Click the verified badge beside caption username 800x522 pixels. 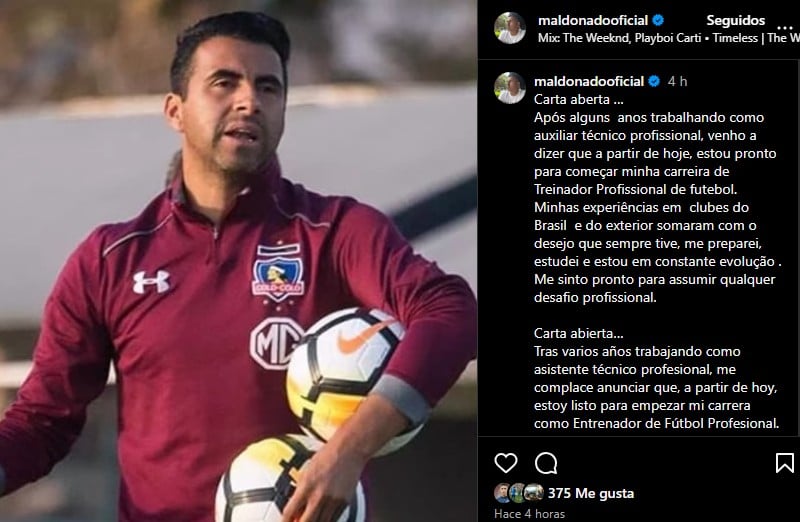click(x=654, y=81)
